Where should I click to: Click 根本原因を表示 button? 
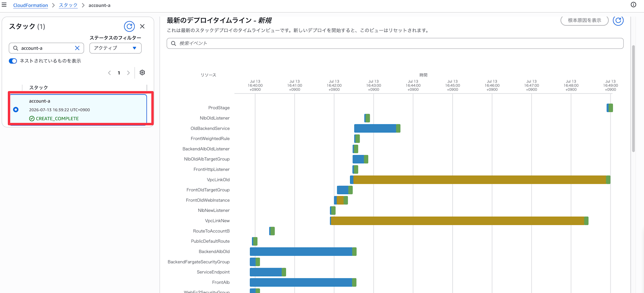pyautogui.click(x=584, y=20)
